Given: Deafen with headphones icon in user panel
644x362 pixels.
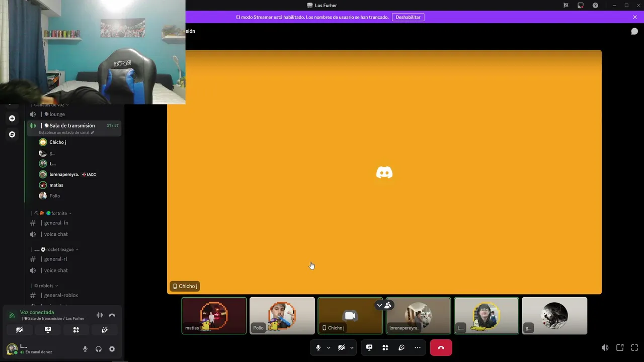Looking at the screenshot, I should pos(99,349).
